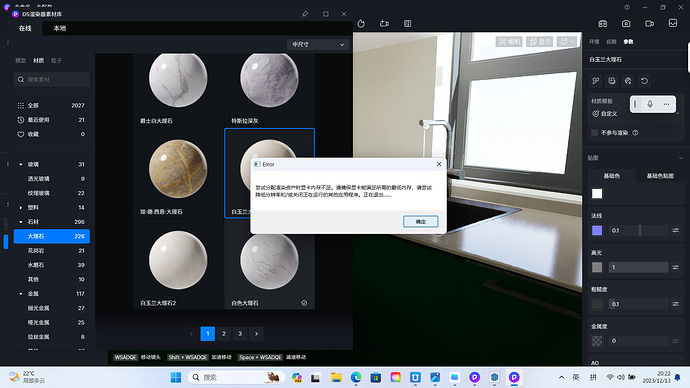The width and height of the screenshot is (690, 388).
Task: Click the video render camcorder icon
Action: pyautogui.click(x=650, y=23)
